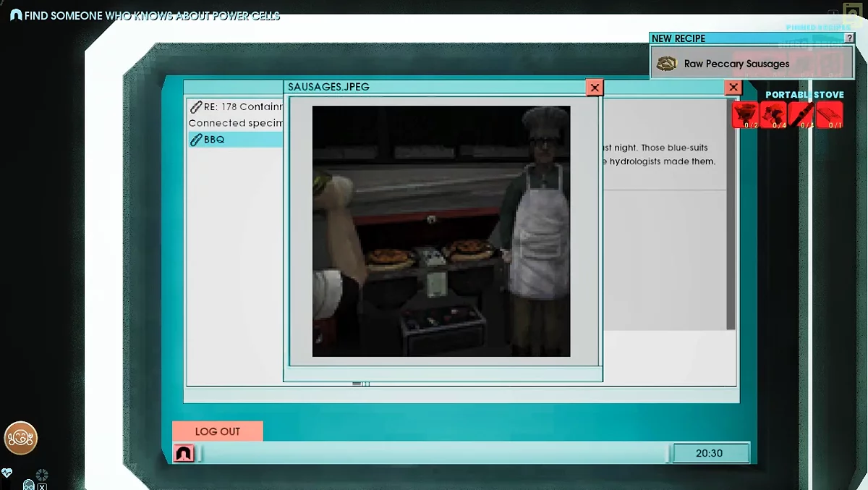This screenshot has height=490, width=868.
Task: Select the BBQ email in the list
Action: [235, 140]
